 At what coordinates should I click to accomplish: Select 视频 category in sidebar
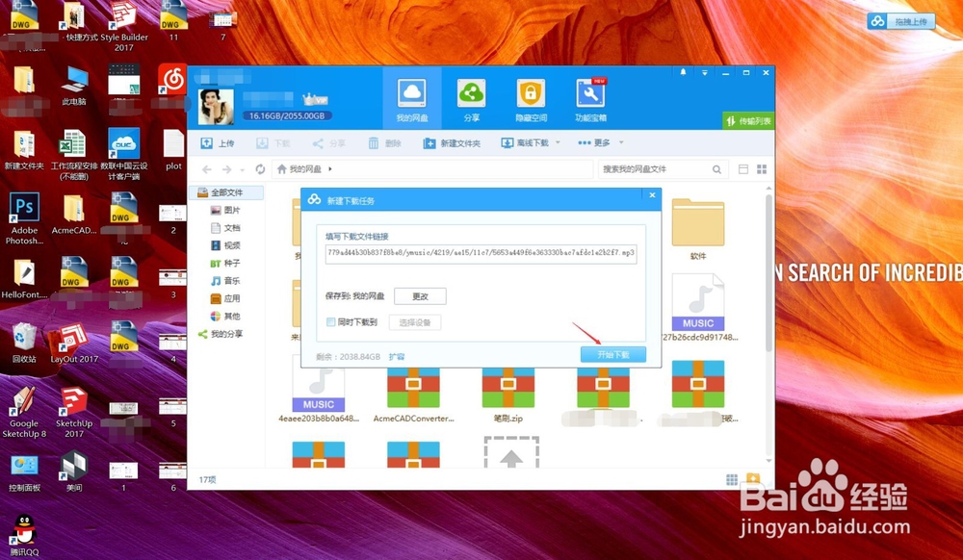226,245
